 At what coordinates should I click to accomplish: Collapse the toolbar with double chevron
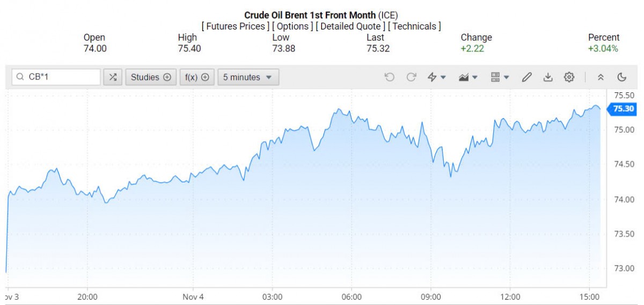pos(601,77)
